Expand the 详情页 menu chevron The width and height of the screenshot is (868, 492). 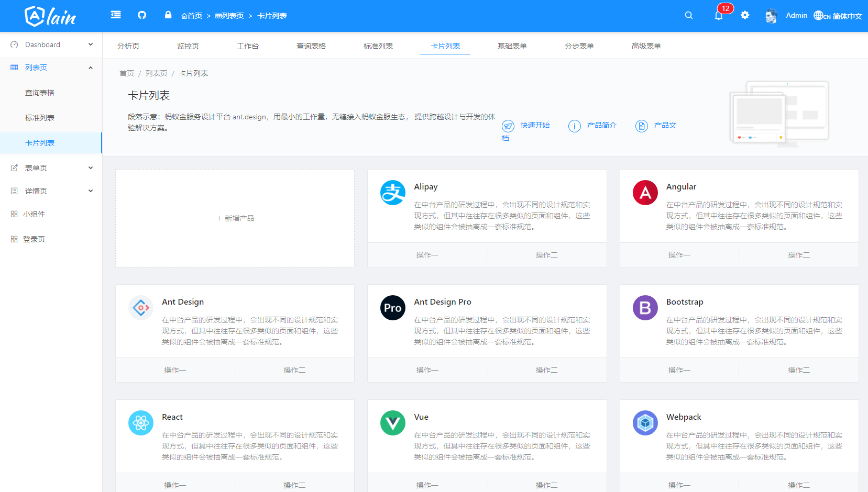(x=91, y=191)
